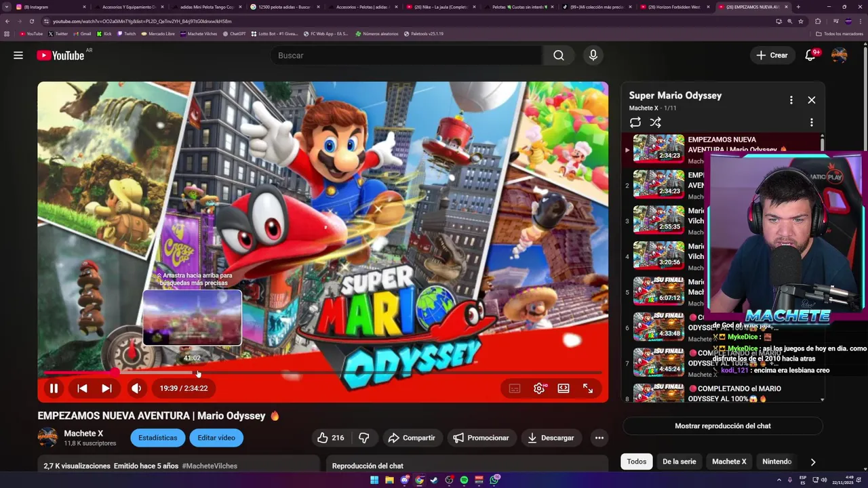Click the Crear button
This screenshot has height=488, width=868.
tap(772, 56)
